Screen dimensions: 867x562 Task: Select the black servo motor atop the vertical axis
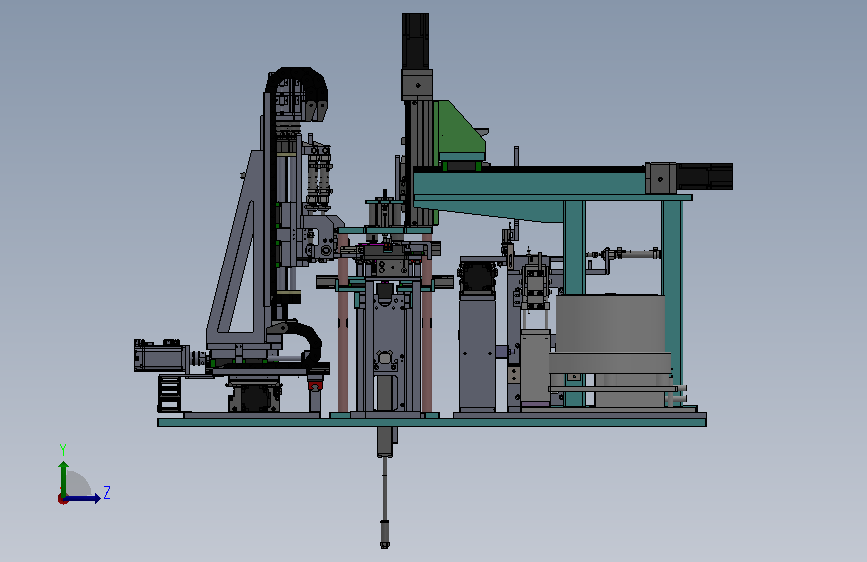point(416,41)
